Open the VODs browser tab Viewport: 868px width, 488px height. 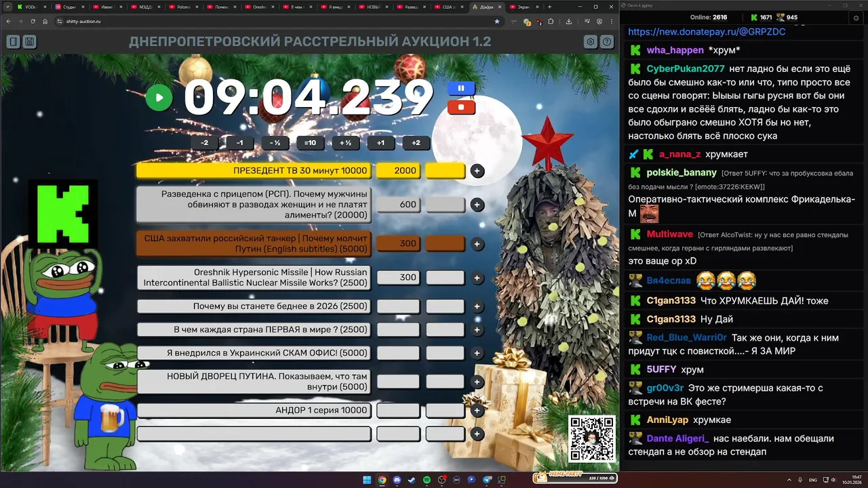31,7
